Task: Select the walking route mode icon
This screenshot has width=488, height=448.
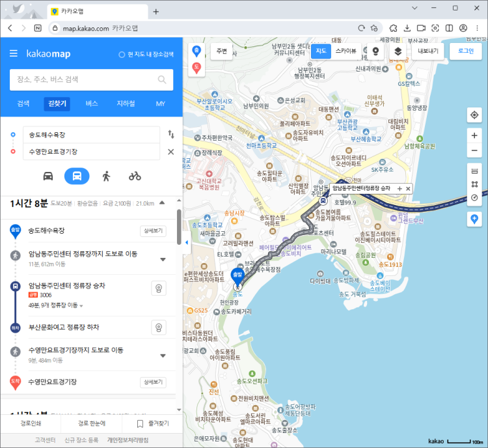Action: coord(106,176)
